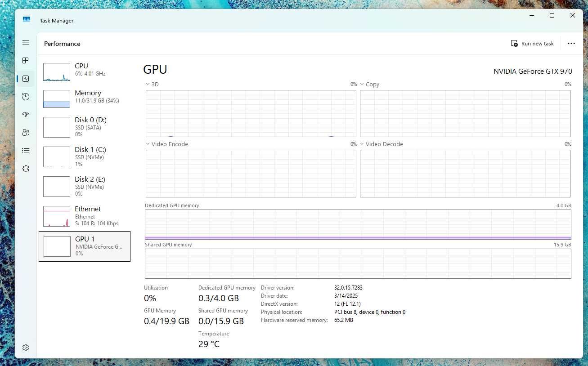Select Disk 2 (E:) entry
The height and width of the screenshot is (366, 588).
pos(85,187)
